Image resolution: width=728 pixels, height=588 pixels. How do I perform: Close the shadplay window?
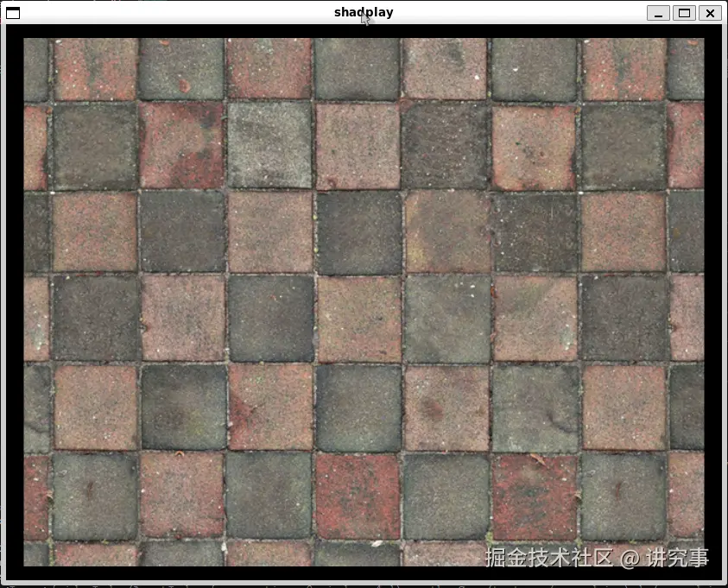(710, 13)
